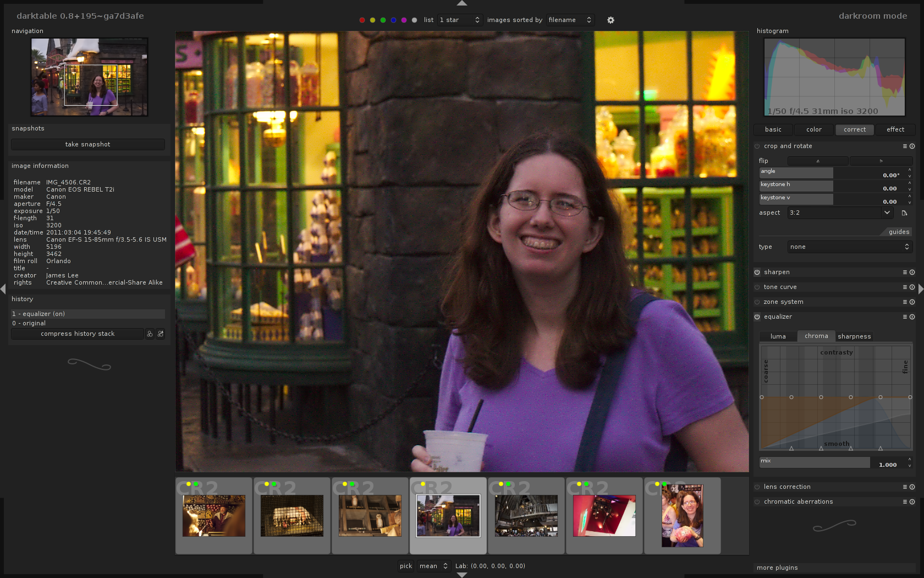Disable the equalizer module
The height and width of the screenshot is (578, 924).
click(757, 317)
